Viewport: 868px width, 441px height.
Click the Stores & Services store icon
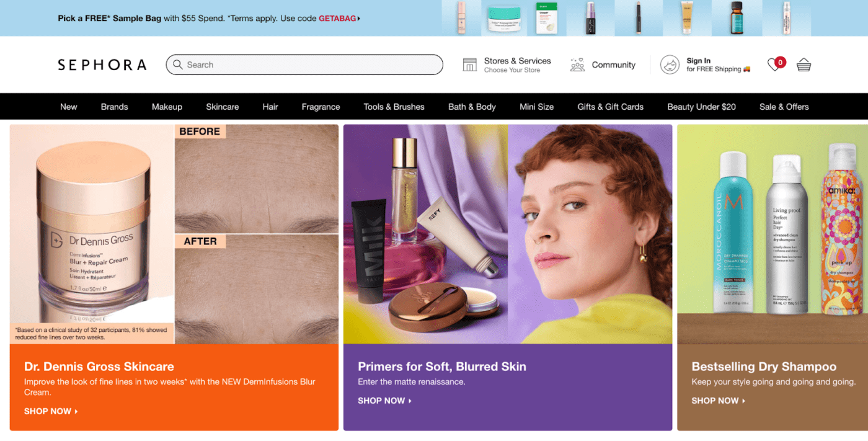point(470,65)
